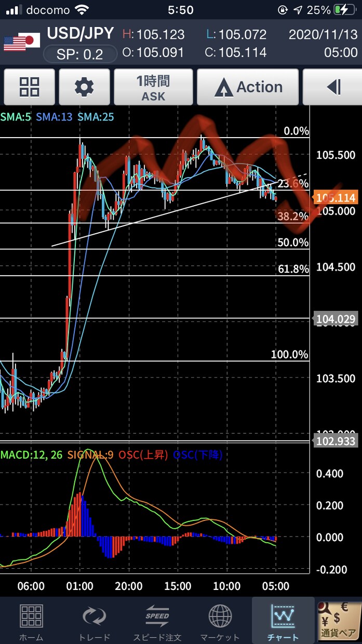Tap the 104.500 price axis label
The width and height of the screenshot is (362, 644).
pyautogui.click(x=336, y=267)
